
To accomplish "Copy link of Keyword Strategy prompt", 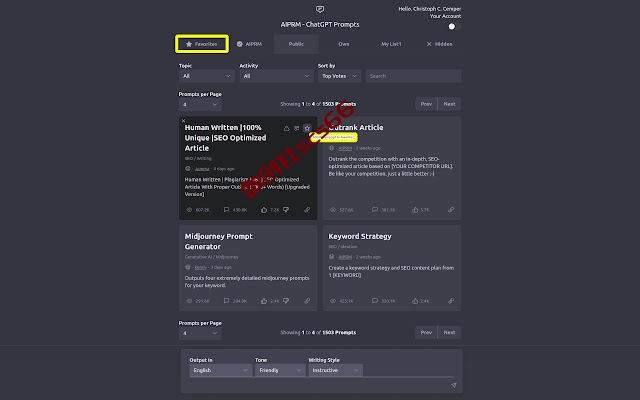I will click(451, 301).
